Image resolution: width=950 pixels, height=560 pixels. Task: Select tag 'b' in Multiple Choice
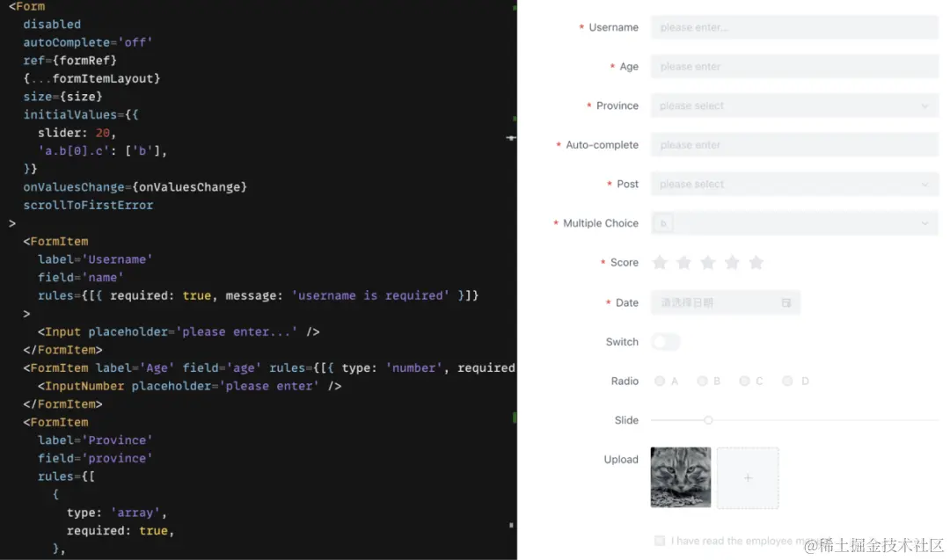point(663,223)
